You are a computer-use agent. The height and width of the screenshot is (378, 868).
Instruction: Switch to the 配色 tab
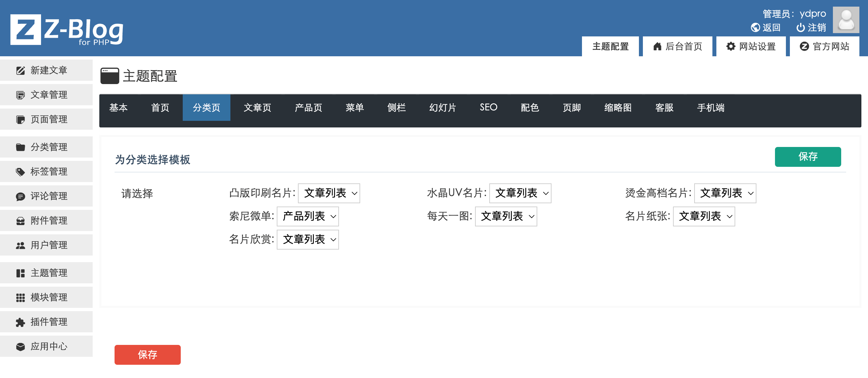click(530, 108)
